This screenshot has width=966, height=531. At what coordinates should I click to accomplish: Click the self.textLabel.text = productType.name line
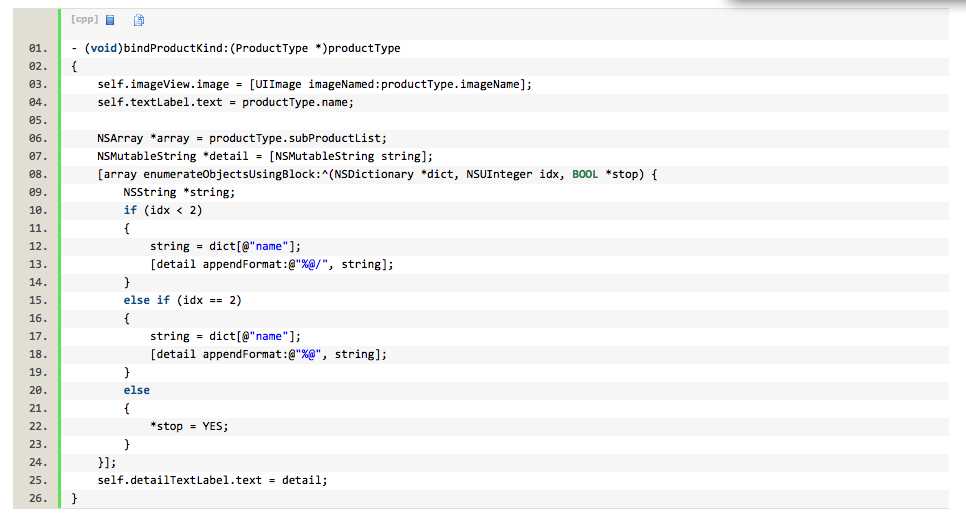225,102
